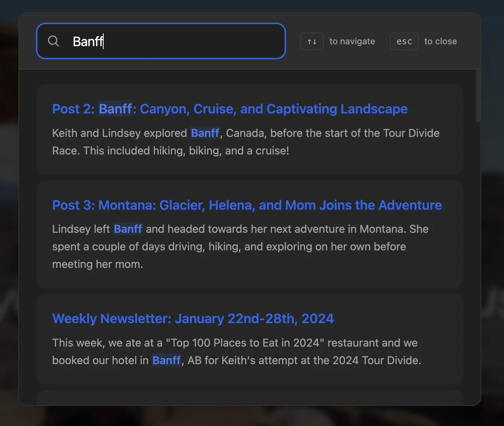The image size is (504, 426).
Task: Click the "Top 100 Places to Eat" excerpt
Action: [234, 343]
